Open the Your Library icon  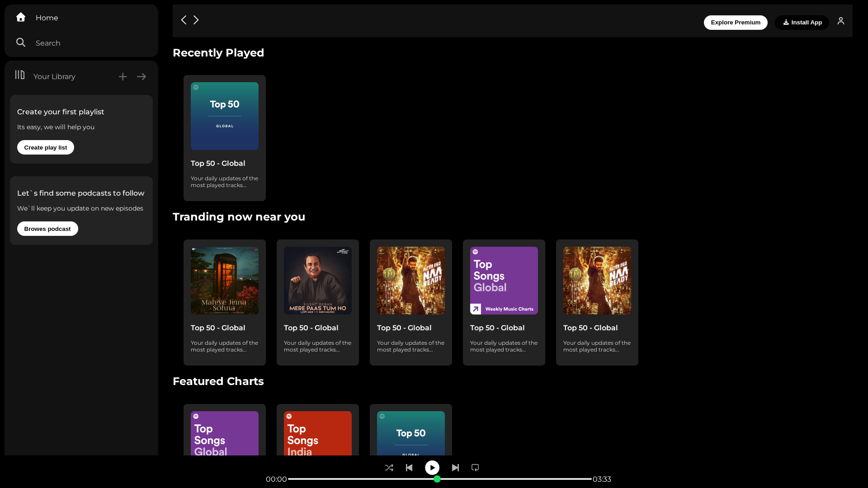tap(20, 75)
